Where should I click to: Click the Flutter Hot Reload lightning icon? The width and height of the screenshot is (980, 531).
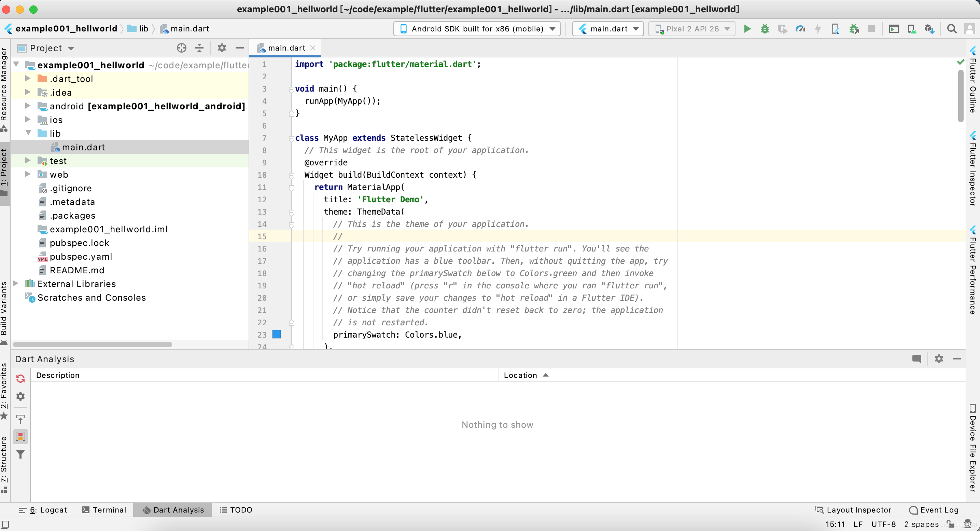817,29
